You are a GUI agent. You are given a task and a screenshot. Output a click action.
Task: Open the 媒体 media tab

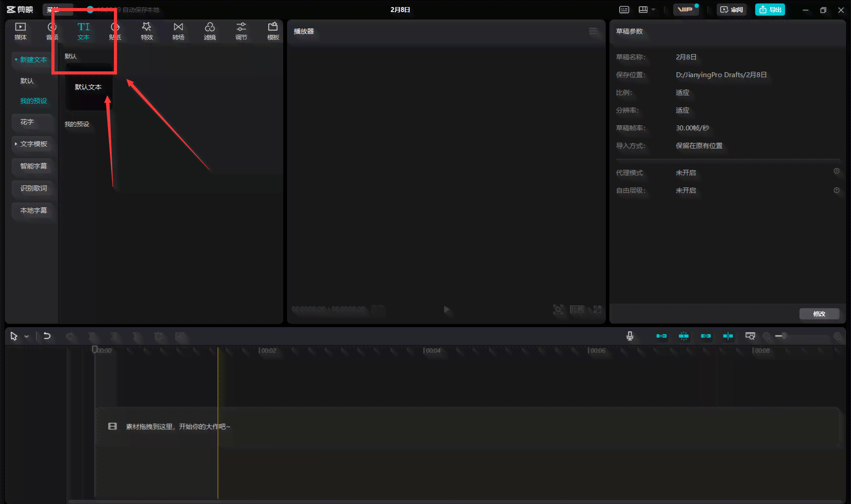click(20, 31)
